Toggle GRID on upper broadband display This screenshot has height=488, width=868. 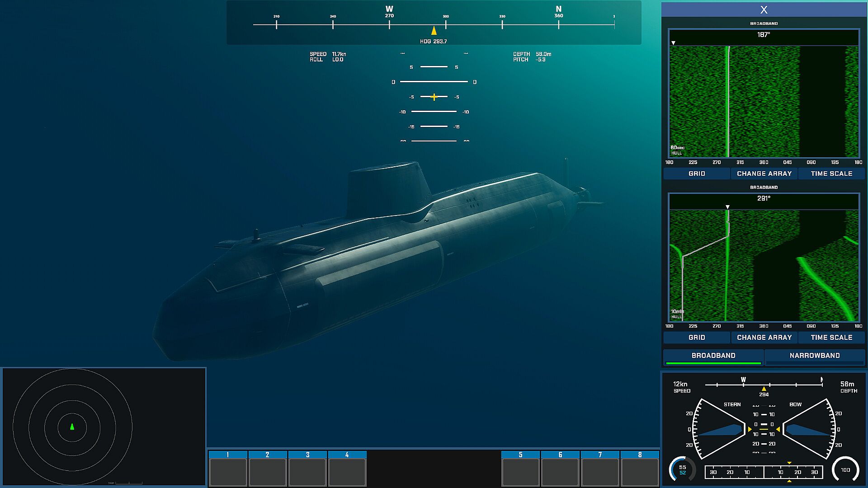(696, 174)
